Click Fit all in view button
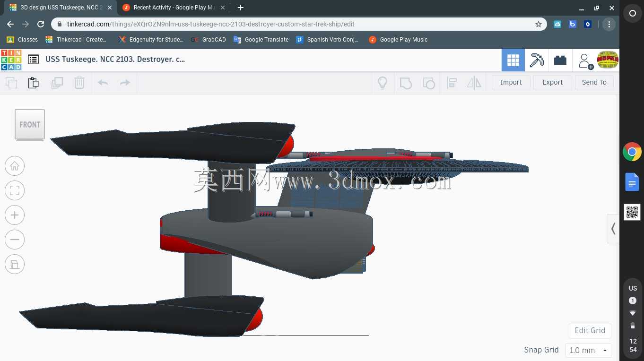 click(15, 190)
